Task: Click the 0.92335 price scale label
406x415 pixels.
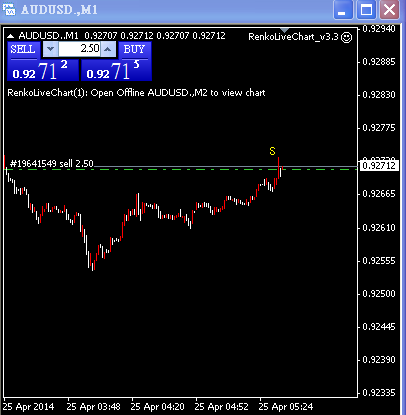Action: pos(378,393)
